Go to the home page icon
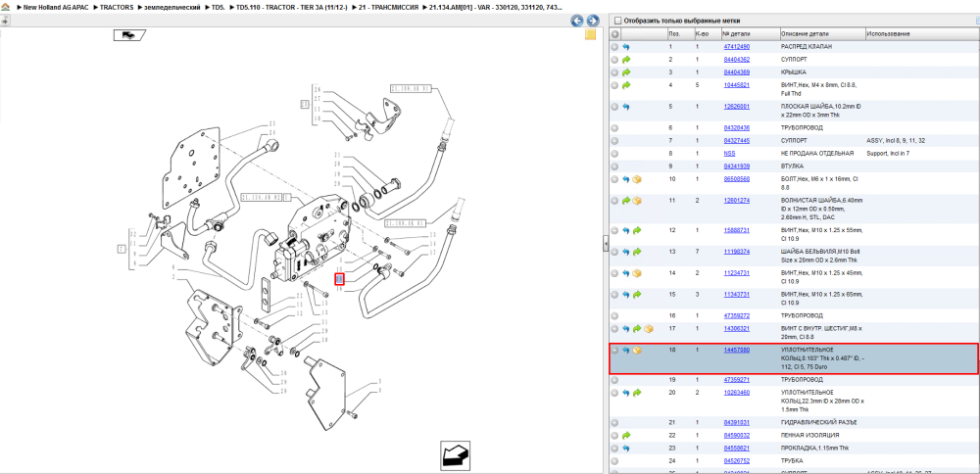The image size is (980, 474). click(4, 7)
